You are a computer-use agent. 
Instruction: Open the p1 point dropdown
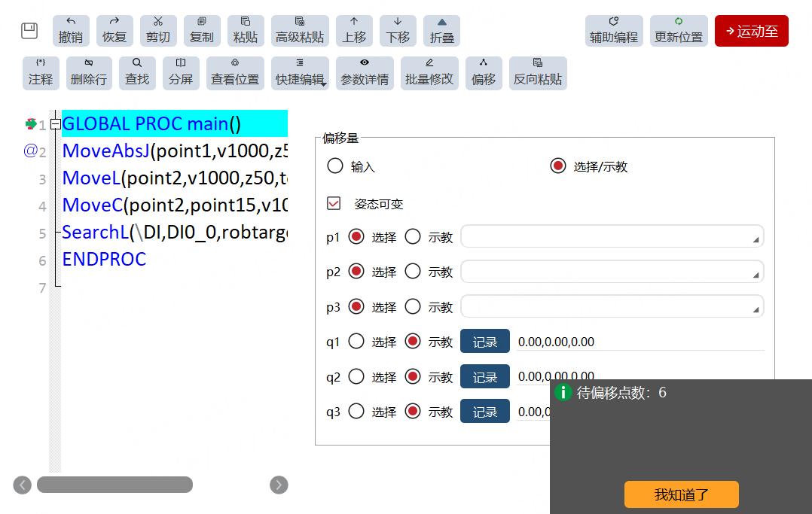[x=612, y=236]
